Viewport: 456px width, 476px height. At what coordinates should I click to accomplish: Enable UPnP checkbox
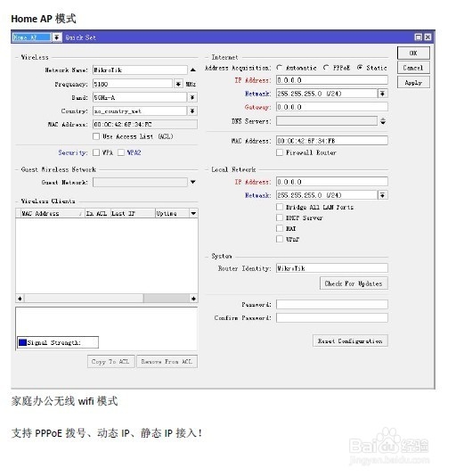280,239
